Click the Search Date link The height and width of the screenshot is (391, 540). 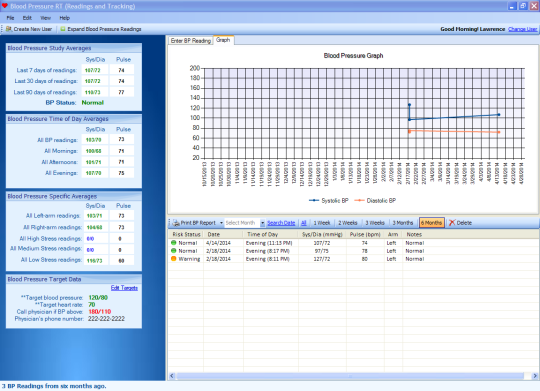click(x=281, y=223)
